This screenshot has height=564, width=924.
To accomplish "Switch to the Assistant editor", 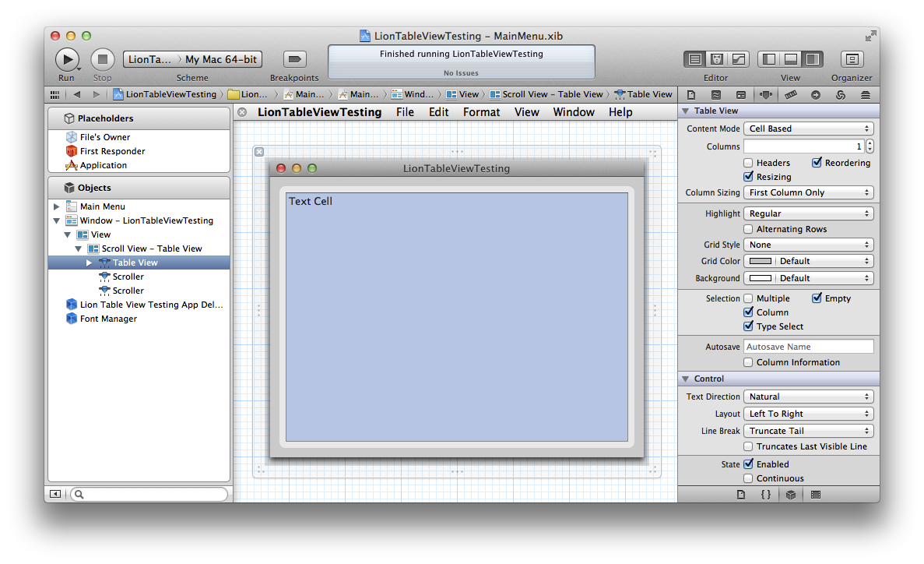I will pyautogui.click(x=717, y=59).
